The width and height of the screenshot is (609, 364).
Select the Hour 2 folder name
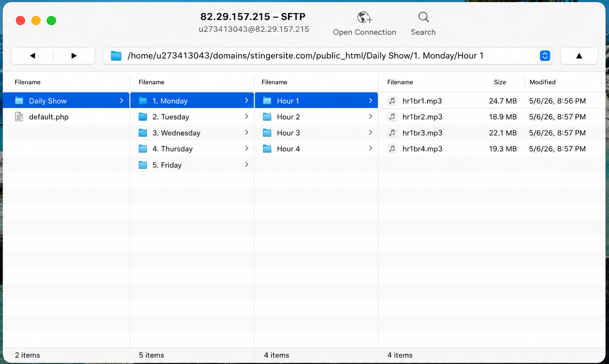(288, 117)
